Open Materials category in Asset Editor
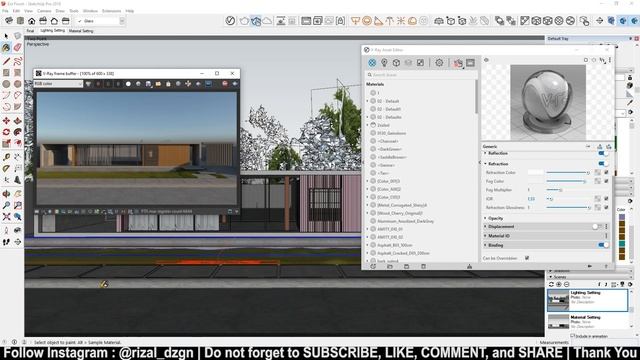The height and width of the screenshot is (360, 640). (x=372, y=62)
